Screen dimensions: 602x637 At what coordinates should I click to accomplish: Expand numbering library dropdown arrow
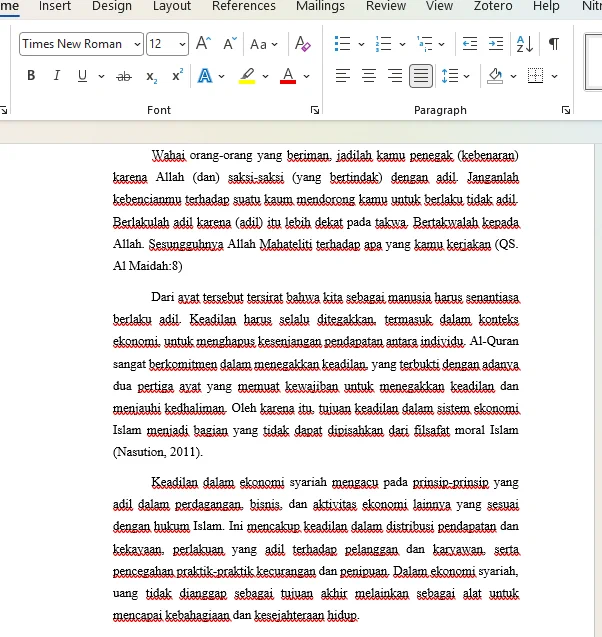(x=402, y=44)
